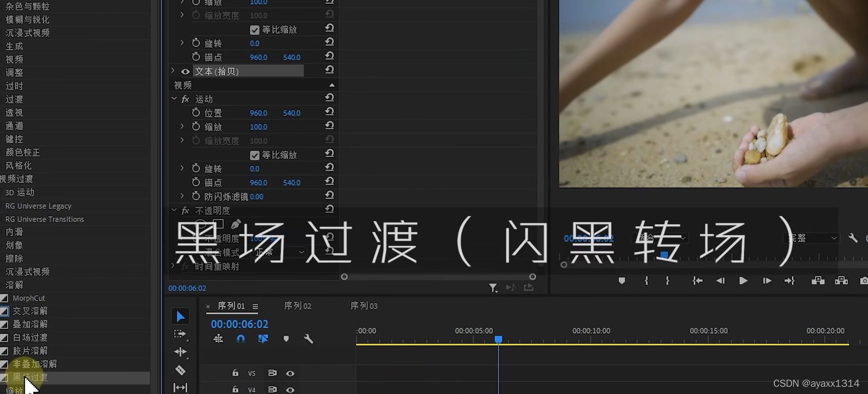Reset the 防闪烁滤镜 parameter
Image resolution: width=868 pixels, height=394 pixels.
(x=330, y=195)
